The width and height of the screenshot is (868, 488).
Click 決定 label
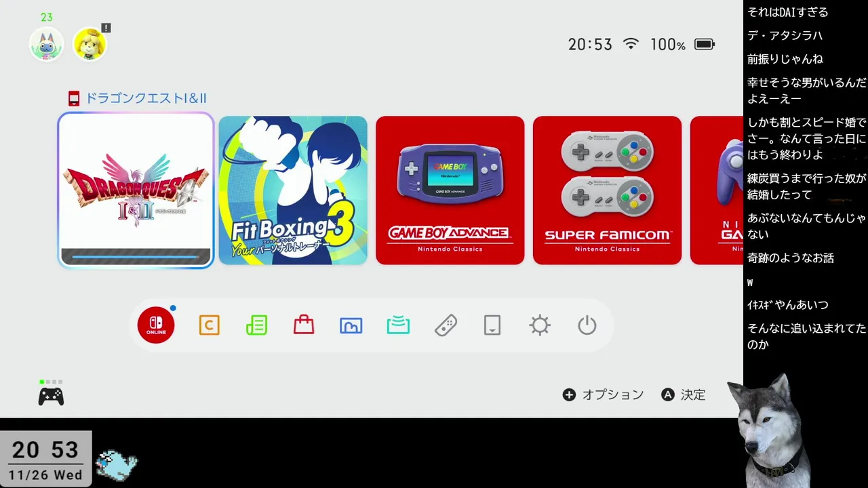click(x=693, y=394)
